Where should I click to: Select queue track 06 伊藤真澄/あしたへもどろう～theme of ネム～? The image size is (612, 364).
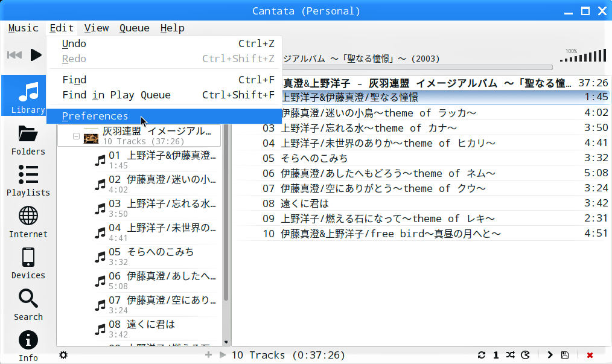[421, 174]
